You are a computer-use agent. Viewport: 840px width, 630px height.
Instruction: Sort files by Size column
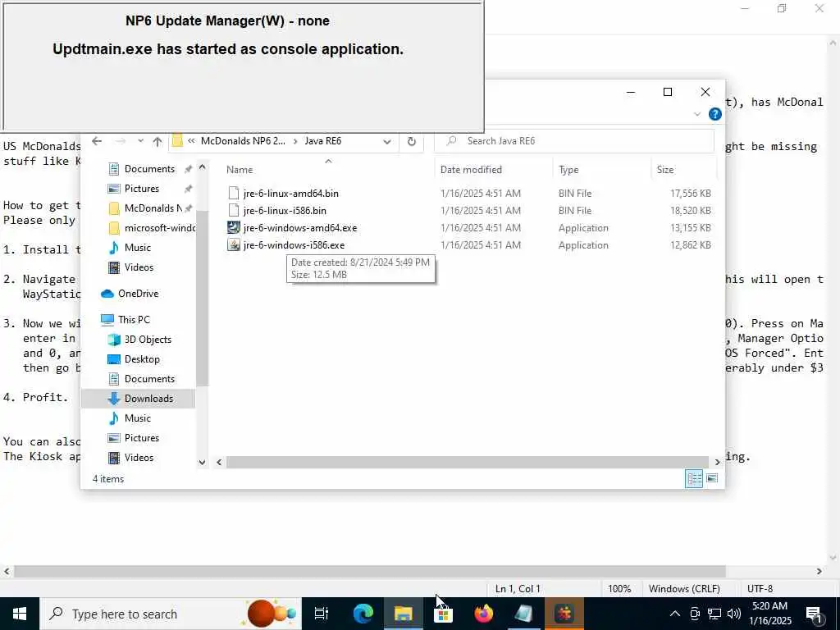tap(664, 170)
